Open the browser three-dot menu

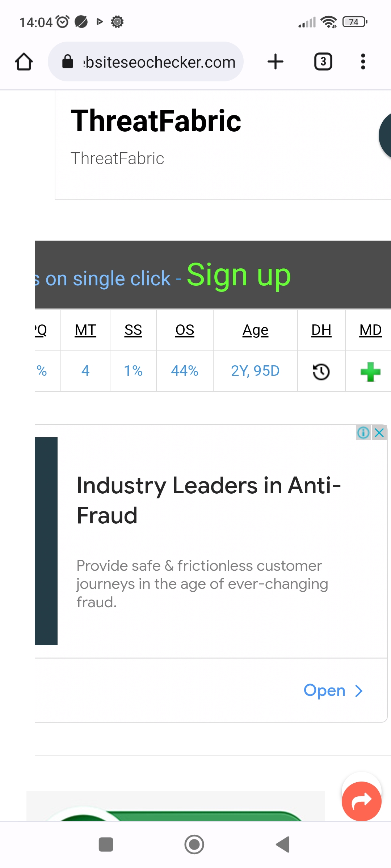(x=363, y=61)
